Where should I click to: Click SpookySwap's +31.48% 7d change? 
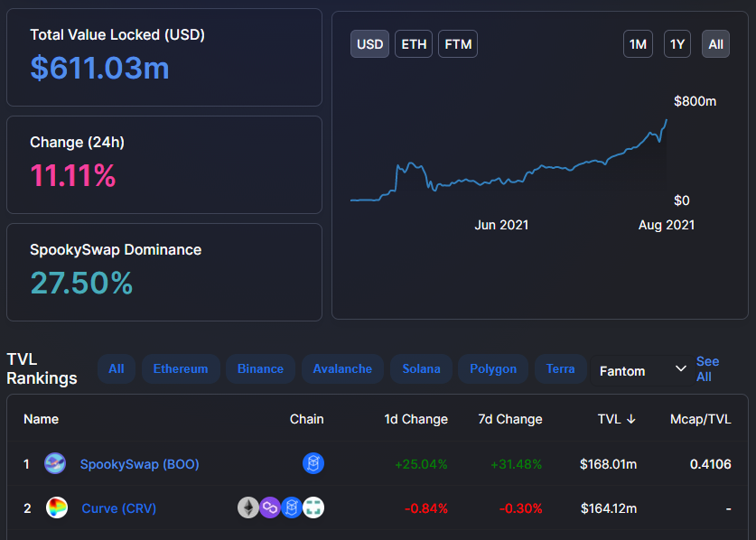click(x=516, y=464)
